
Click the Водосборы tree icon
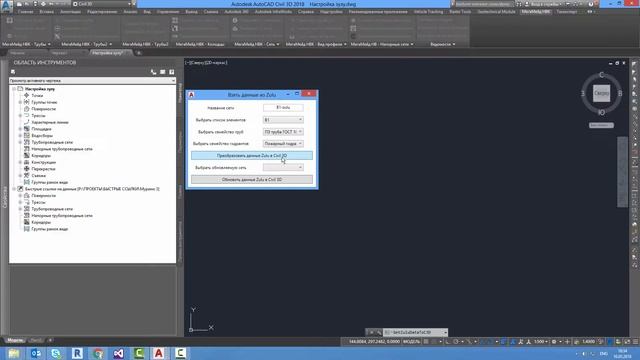(27, 136)
